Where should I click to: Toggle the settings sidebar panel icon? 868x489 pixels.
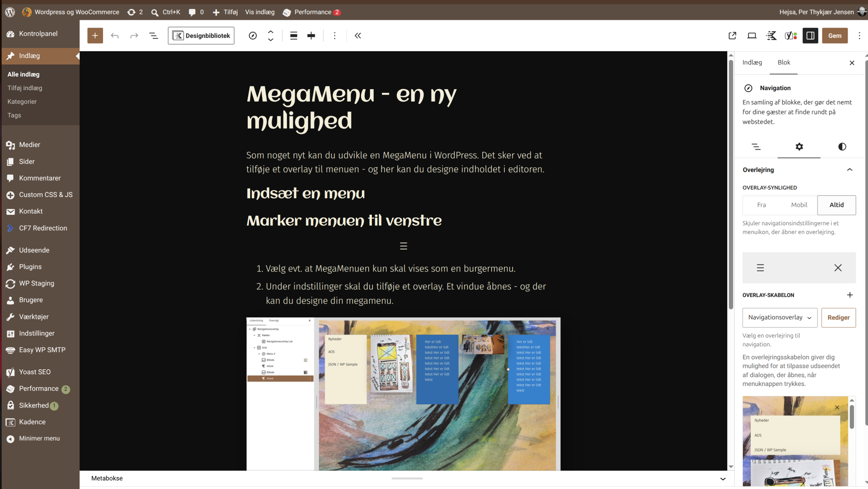click(x=810, y=36)
